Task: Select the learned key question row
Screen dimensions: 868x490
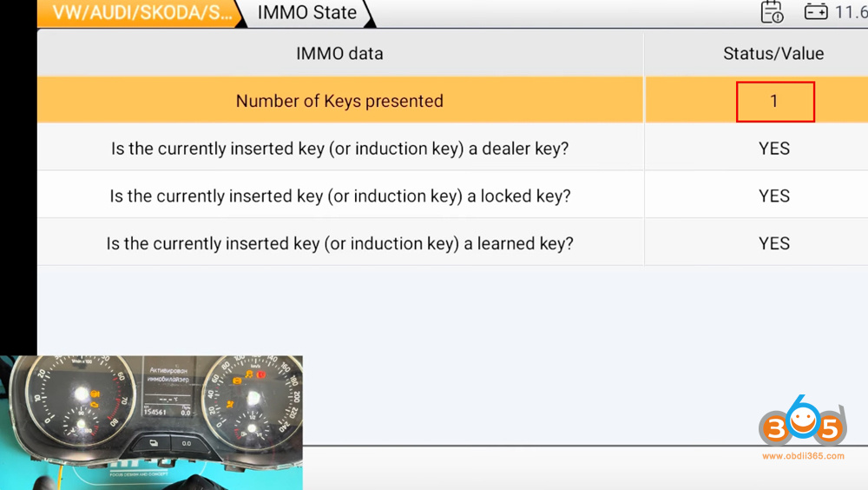Action: (x=339, y=243)
